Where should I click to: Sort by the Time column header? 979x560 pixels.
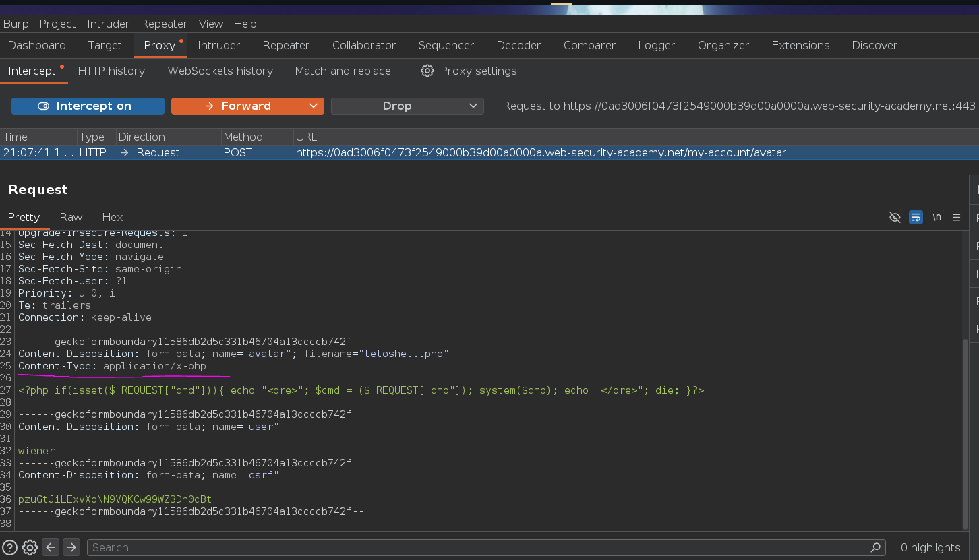coord(38,137)
